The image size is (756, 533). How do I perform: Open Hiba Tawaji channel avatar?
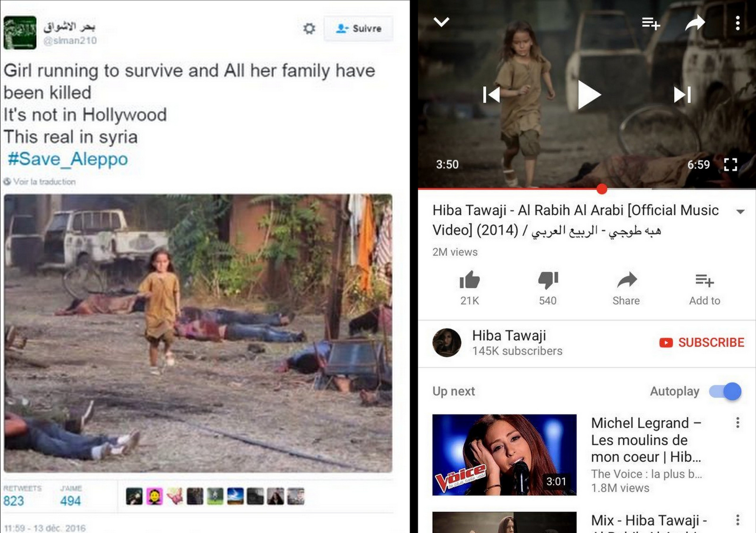pos(447,343)
